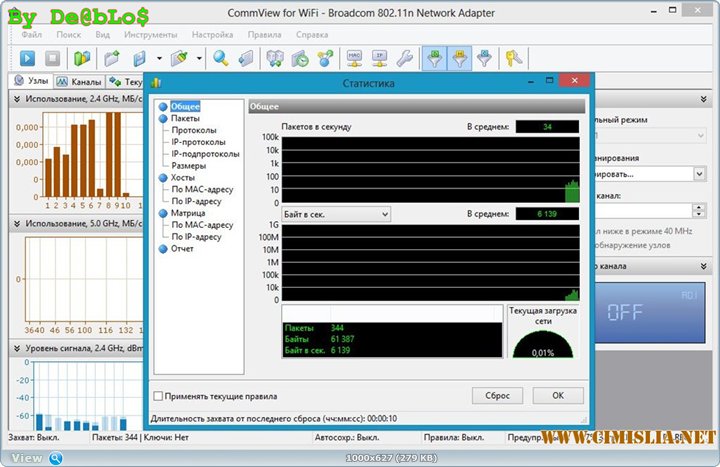Open the scanning mode dropdown on right
This screenshot has width=720, height=467.
699,174
